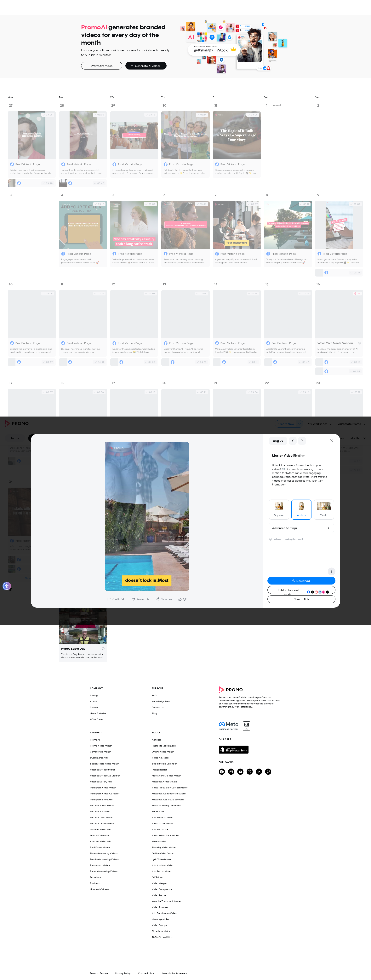The height and width of the screenshot is (980, 371).
Task: Open YouTube Money Calculator link
Action: click(x=166, y=805)
